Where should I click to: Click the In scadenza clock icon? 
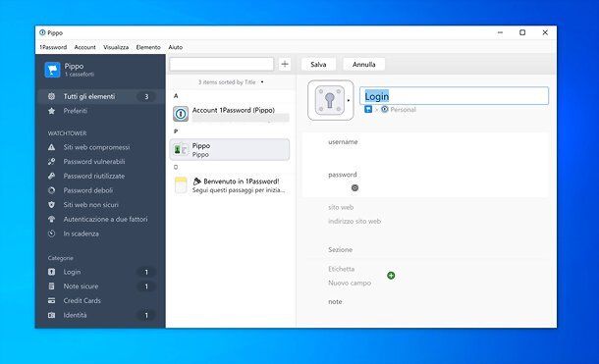tap(52, 234)
